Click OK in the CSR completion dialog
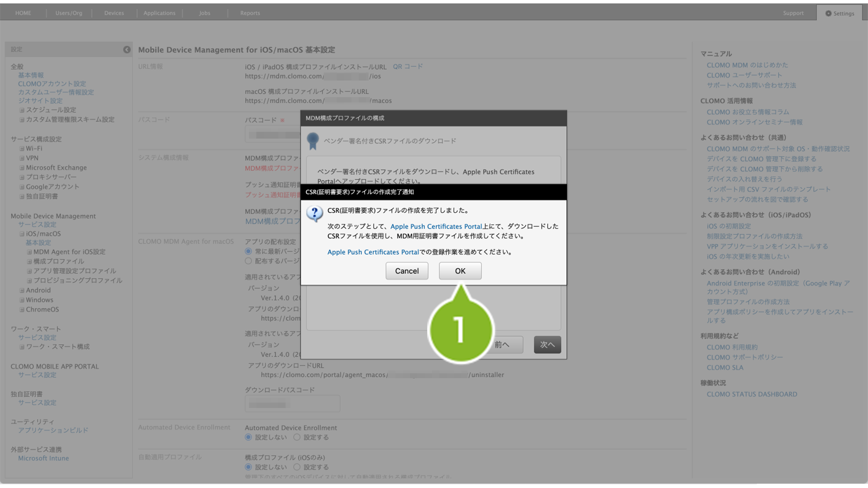The height and width of the screenshot is (488, 868). pyautogui.click(x=460, y=271)
